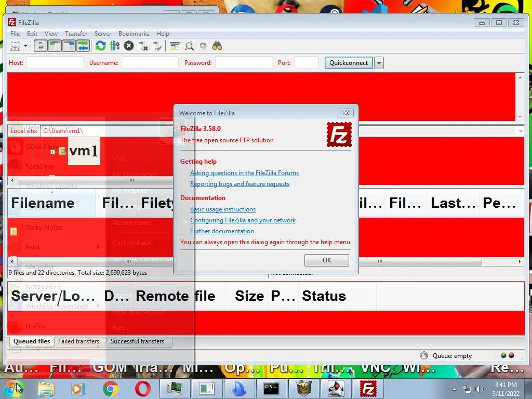Click the message log scroll up arrow
Viewport: 532px width, 399px height.
pyautogui.click(x=520, y=77)
